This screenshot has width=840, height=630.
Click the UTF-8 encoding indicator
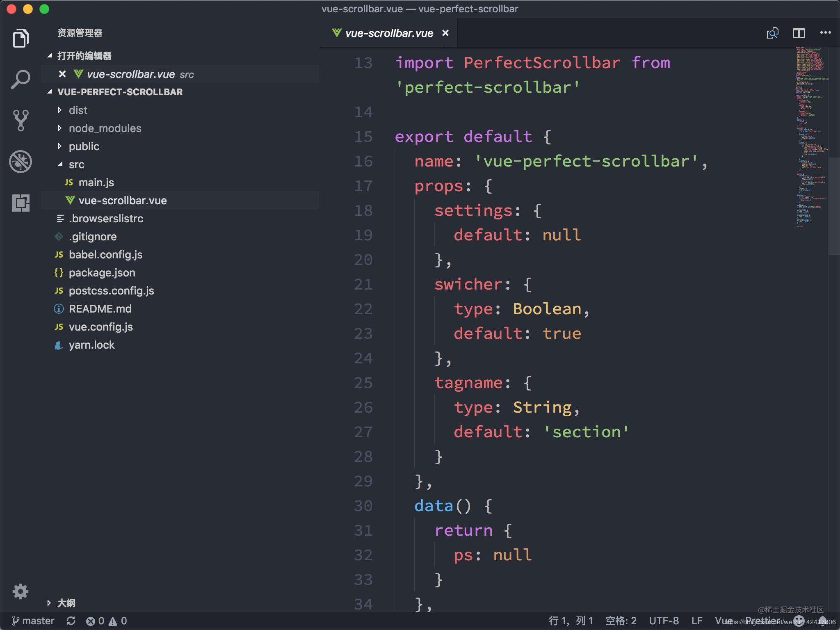(664, 621)
